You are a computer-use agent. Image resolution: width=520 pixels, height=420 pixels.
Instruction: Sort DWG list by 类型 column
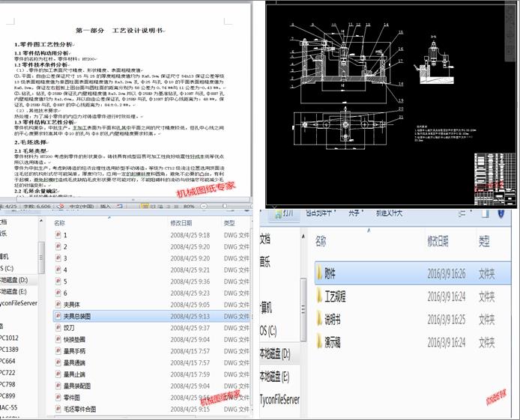tap(229, 223)
